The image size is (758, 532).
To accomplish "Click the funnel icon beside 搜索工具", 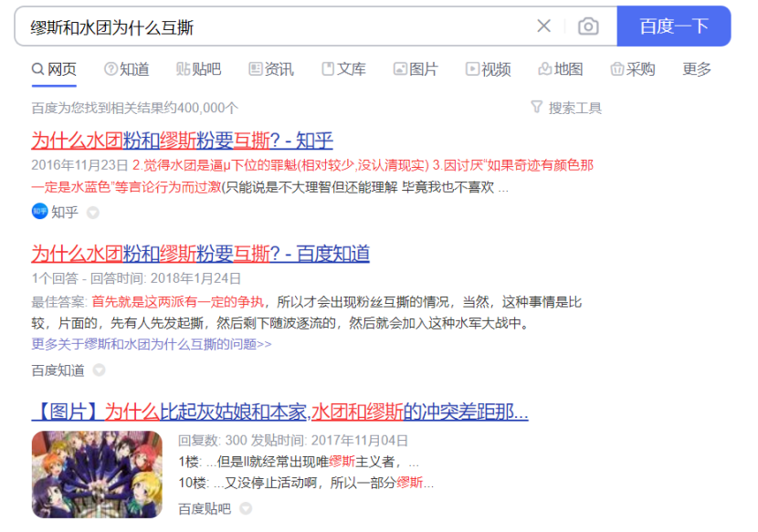I will pyautogui.click(x=537, y=107).
